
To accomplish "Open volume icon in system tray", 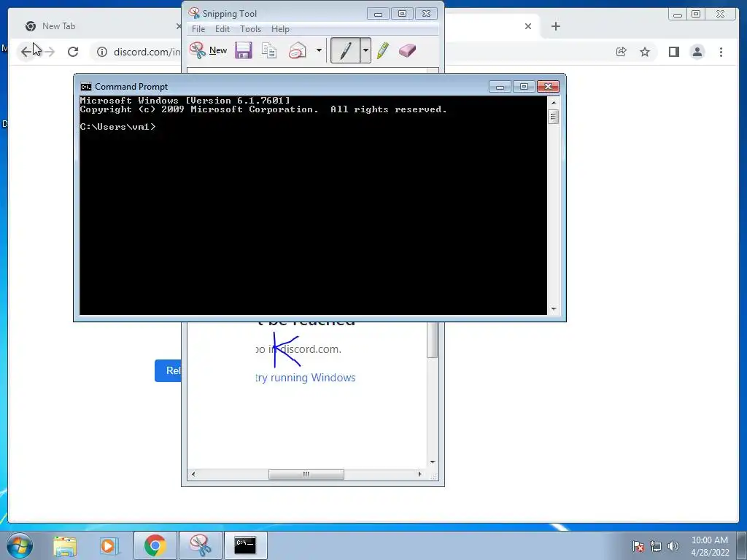I will coord(673,546).
